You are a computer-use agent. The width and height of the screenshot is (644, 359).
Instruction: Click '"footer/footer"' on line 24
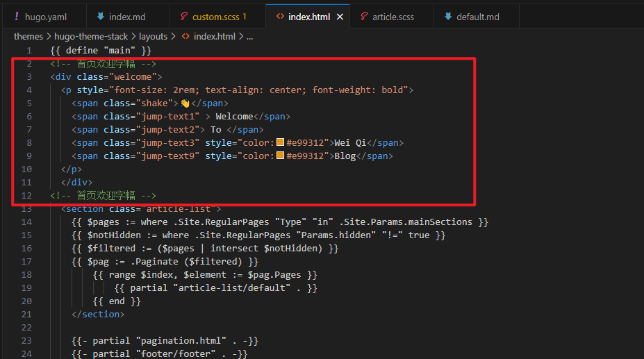tap(175, 353)
